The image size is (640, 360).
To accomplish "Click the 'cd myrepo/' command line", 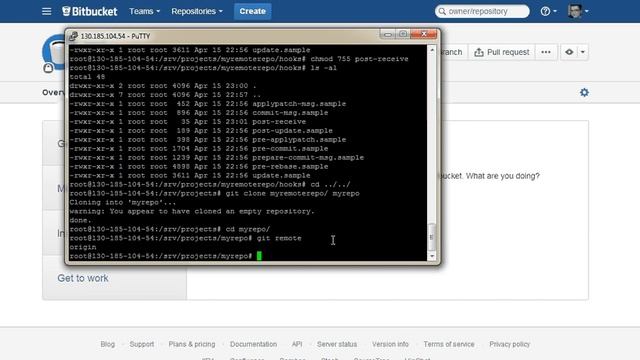I will [x=169, y=229].
